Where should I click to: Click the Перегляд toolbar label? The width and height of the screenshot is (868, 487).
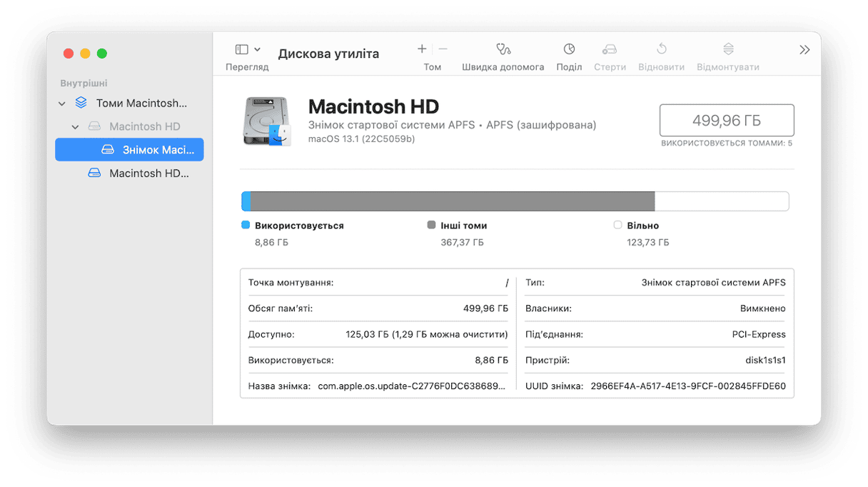(x=247, y=67)
